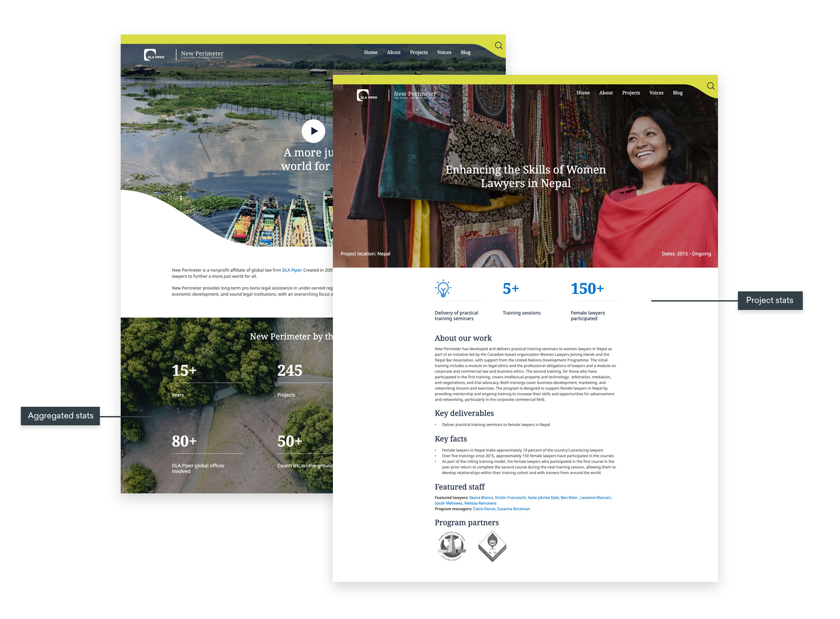Open Blog in the Nepal project page nav

678,93
